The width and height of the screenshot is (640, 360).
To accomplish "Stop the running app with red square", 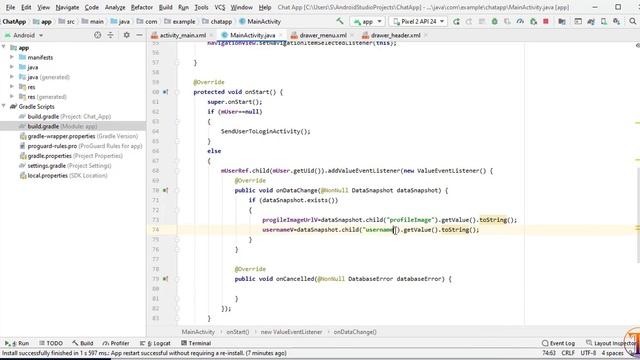I will click(x=546, y=21).
